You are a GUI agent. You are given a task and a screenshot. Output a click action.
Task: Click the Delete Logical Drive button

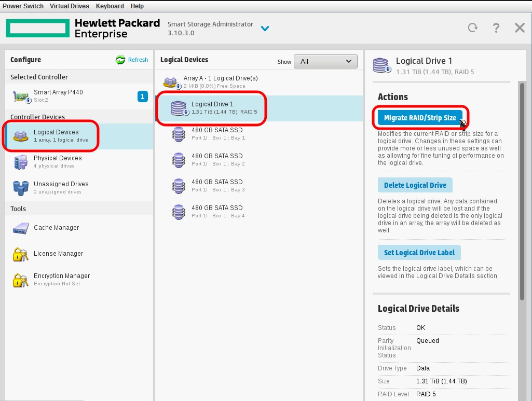415,185
